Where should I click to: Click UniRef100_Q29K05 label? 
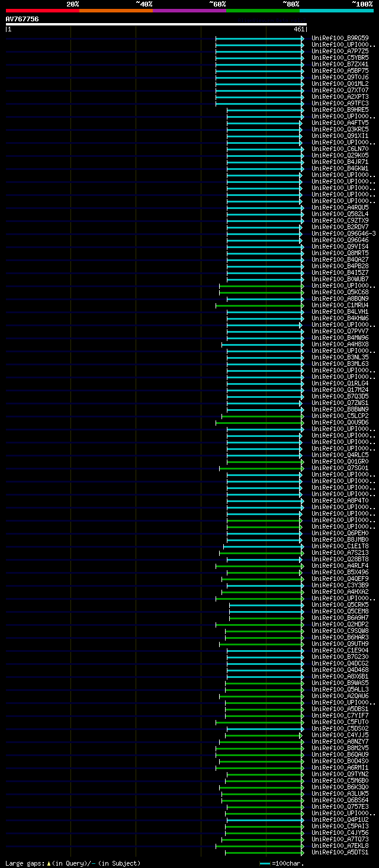point(339,156)
